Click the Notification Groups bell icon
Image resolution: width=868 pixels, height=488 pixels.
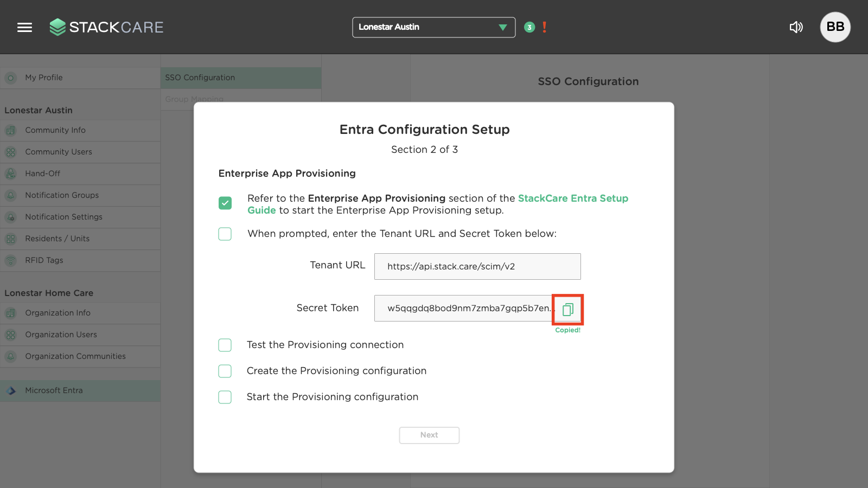(10, 195)
